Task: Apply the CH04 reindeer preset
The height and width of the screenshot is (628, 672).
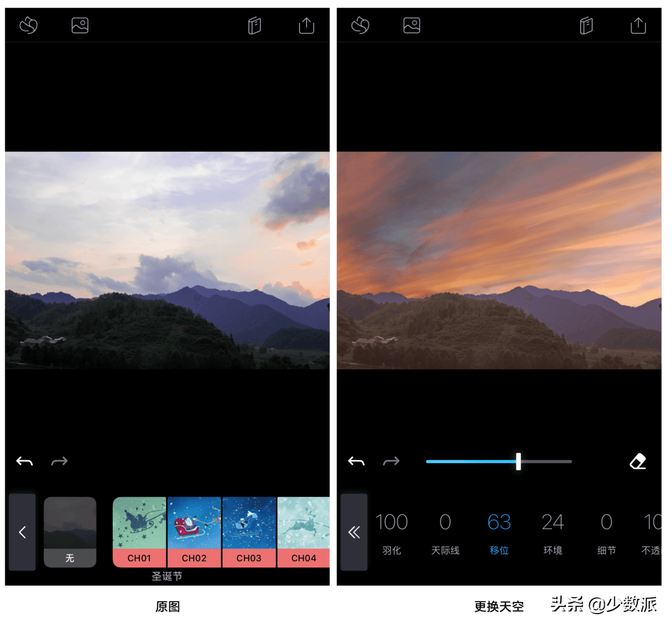Action: (304, 533)
